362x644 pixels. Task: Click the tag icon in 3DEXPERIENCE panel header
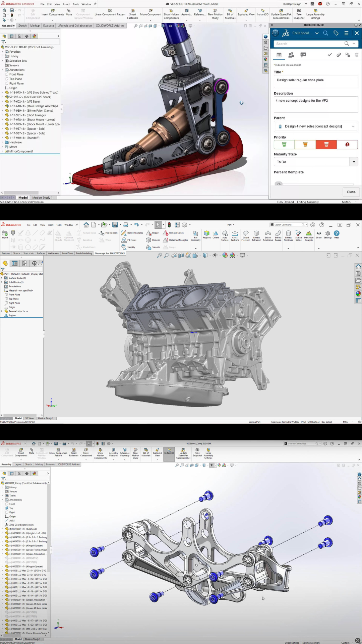(x=336, y=33)
